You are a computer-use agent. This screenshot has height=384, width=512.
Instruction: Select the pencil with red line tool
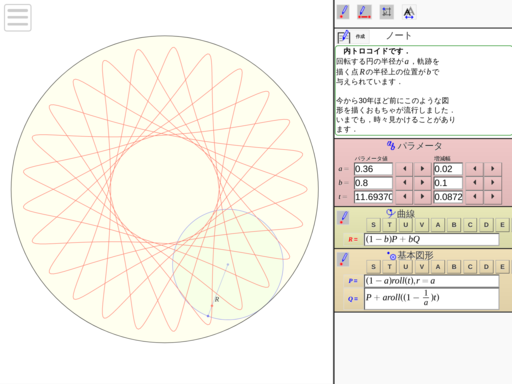click(x=364, y=12)
